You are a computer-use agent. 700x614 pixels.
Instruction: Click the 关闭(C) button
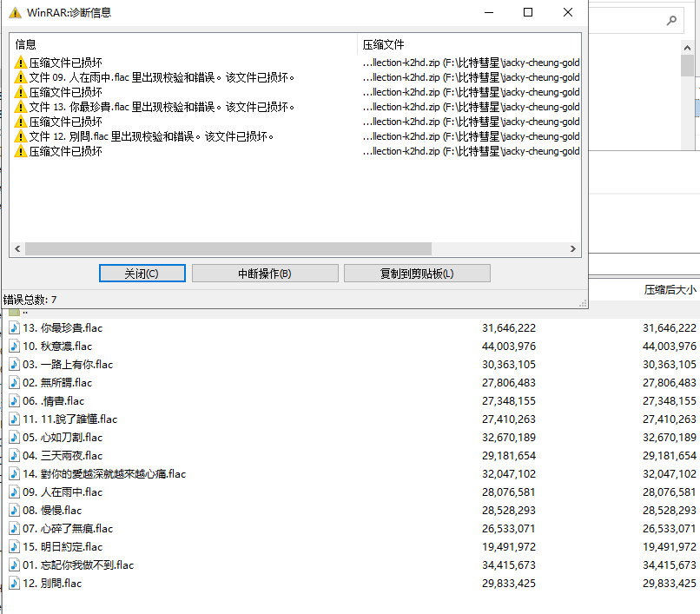[142, 274]
